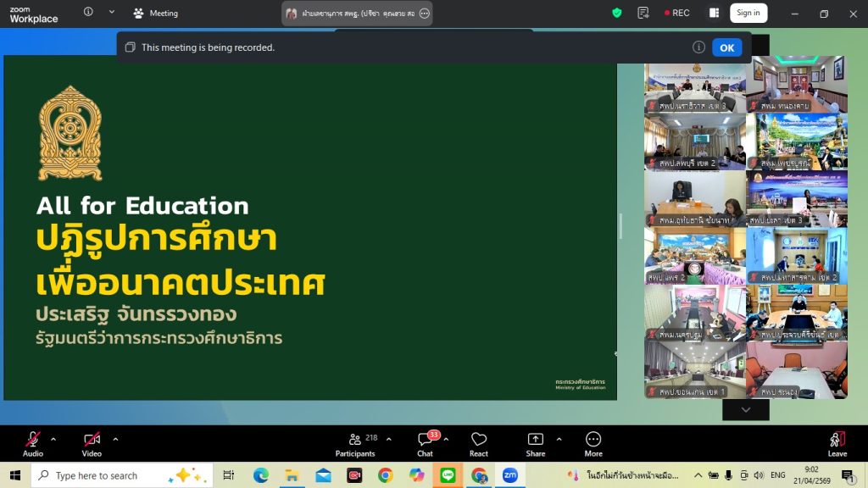
Task: Expand the video options chevron
Action: tap(115, 439)
